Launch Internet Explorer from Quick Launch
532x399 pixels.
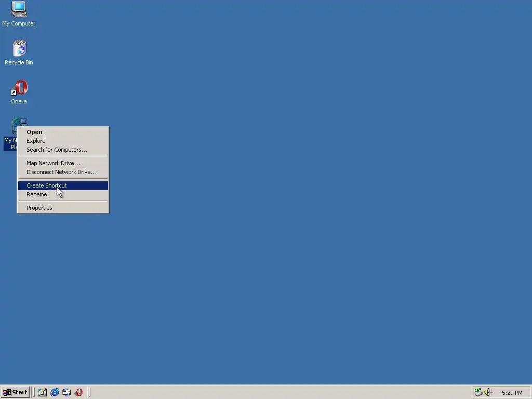point(55,392)
